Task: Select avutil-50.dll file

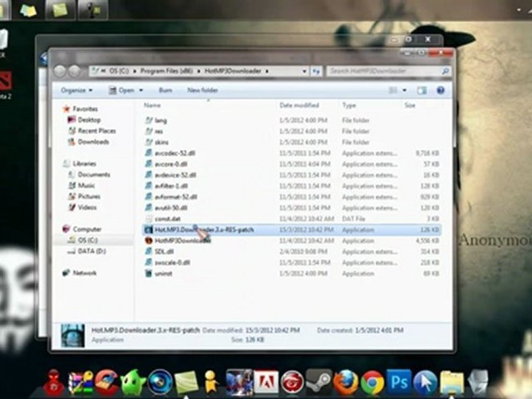Action: pos(171,208)
